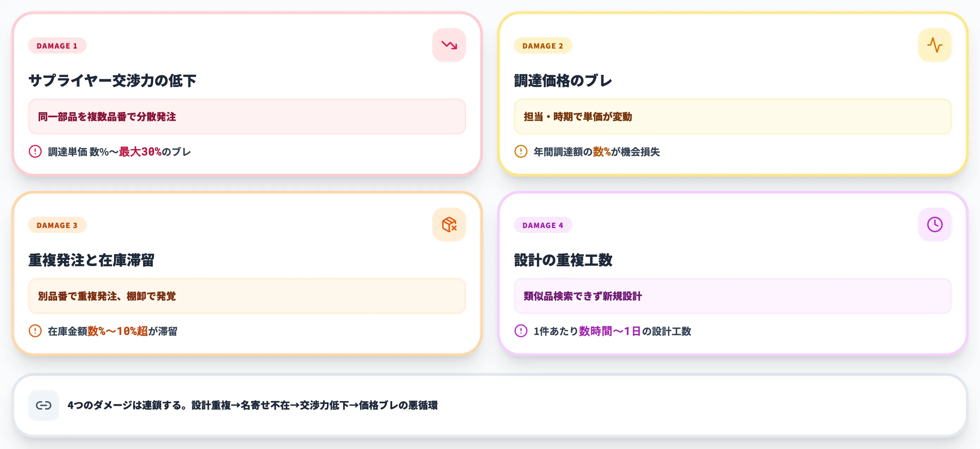
Task: Click the DAMAGE 3 label
Action: coord(57,225)
